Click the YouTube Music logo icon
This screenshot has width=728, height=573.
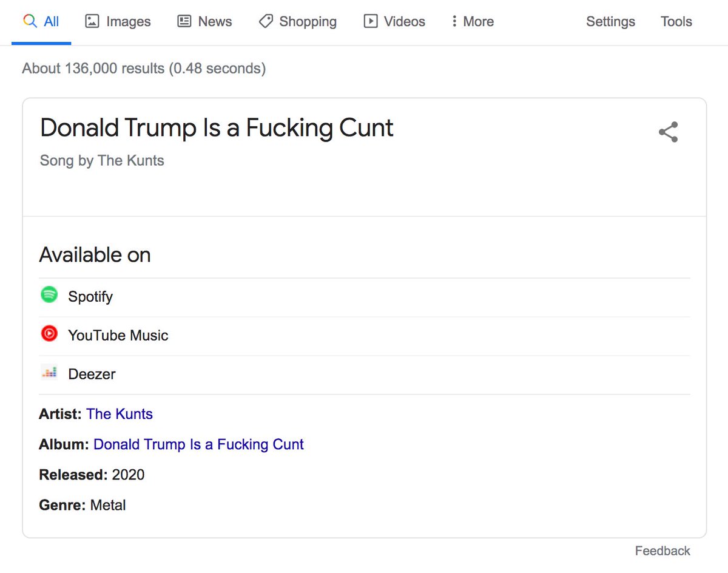click(x=49, y=333)
